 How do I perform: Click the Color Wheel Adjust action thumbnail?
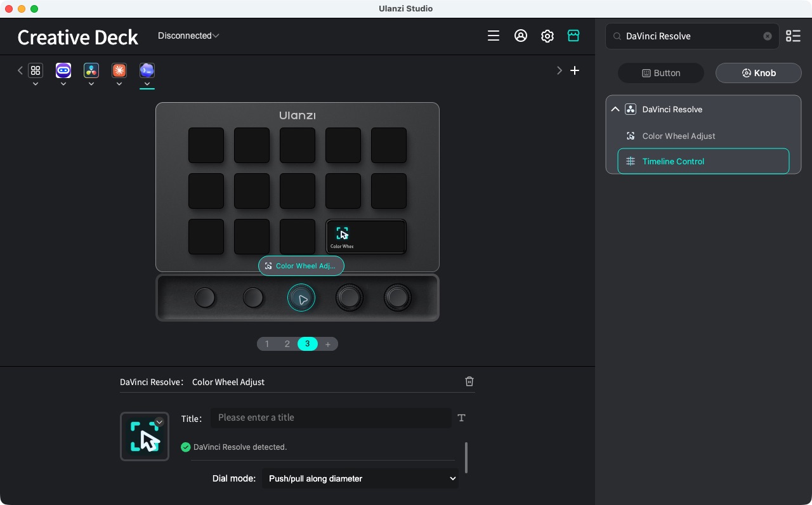[145, 436]
